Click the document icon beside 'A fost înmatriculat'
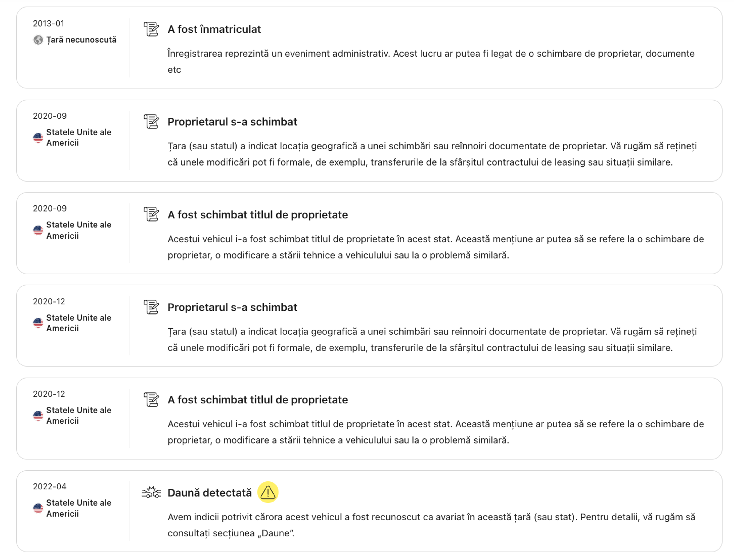 [x=151, y=29]
